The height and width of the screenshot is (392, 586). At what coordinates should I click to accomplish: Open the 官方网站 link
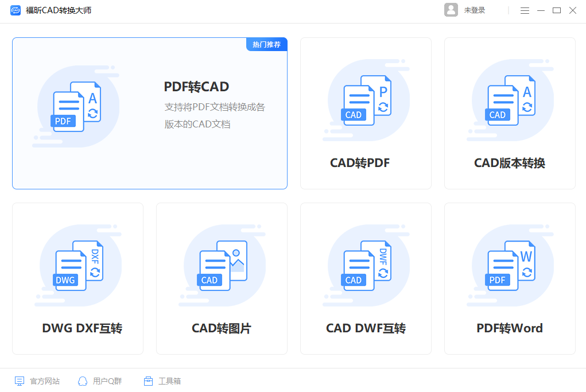click(37, 381)
